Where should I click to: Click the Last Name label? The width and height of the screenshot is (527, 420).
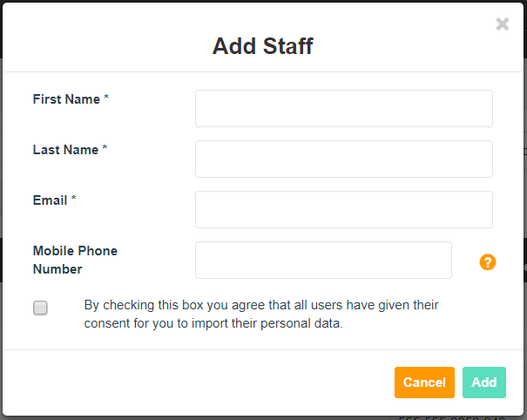(x=66, y=150)
